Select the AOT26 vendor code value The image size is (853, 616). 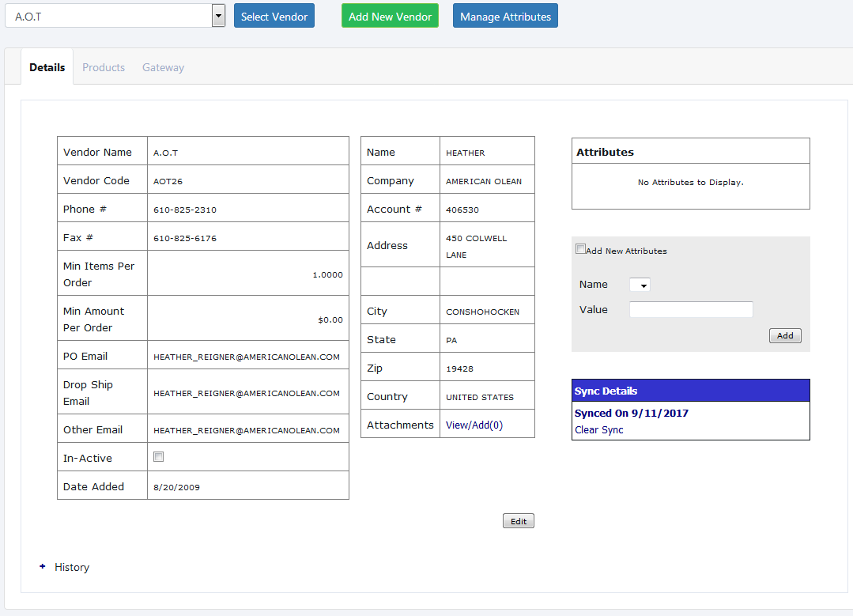tap(168, 181)
